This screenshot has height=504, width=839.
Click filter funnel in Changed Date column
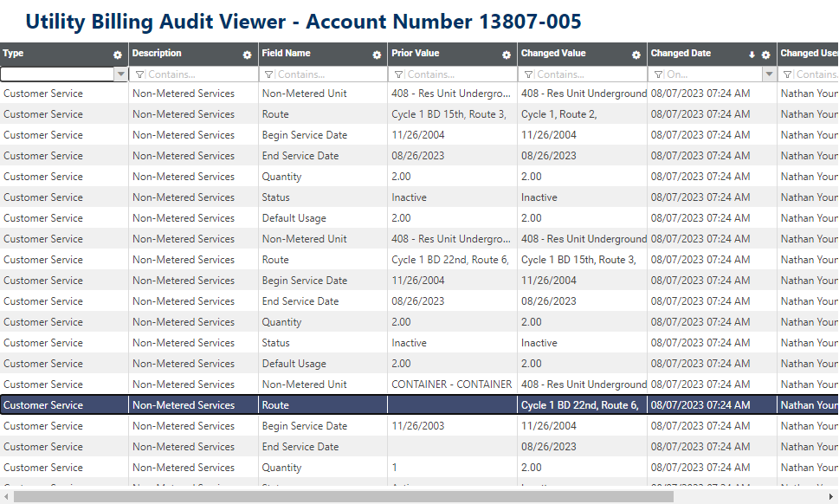click(658, 74)
